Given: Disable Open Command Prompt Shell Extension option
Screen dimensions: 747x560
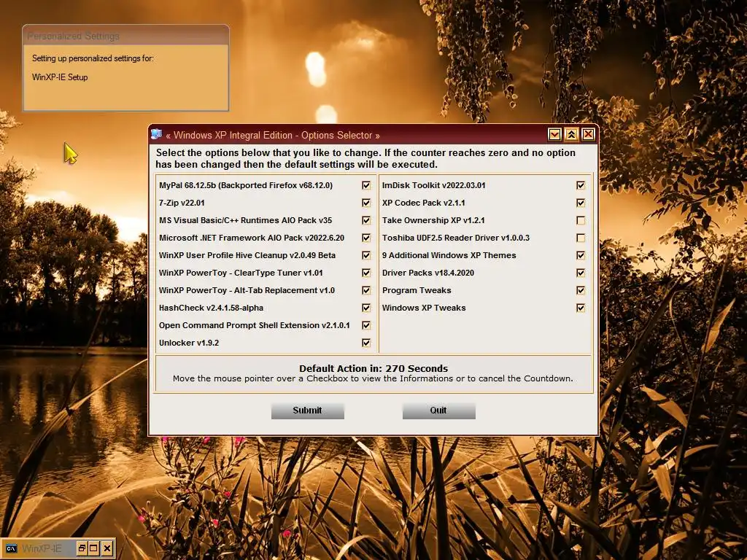Looking at the screenshot, I should point(366,325).
